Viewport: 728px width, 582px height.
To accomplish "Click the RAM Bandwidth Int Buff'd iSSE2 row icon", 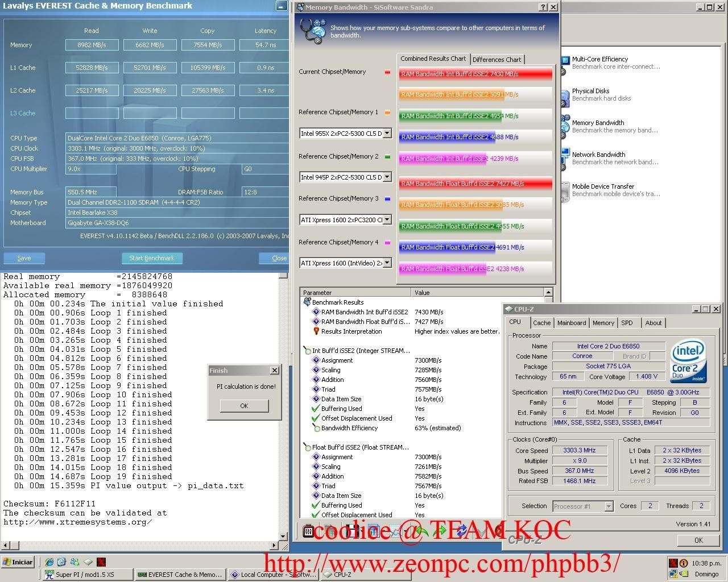I will tap(316, 312).
